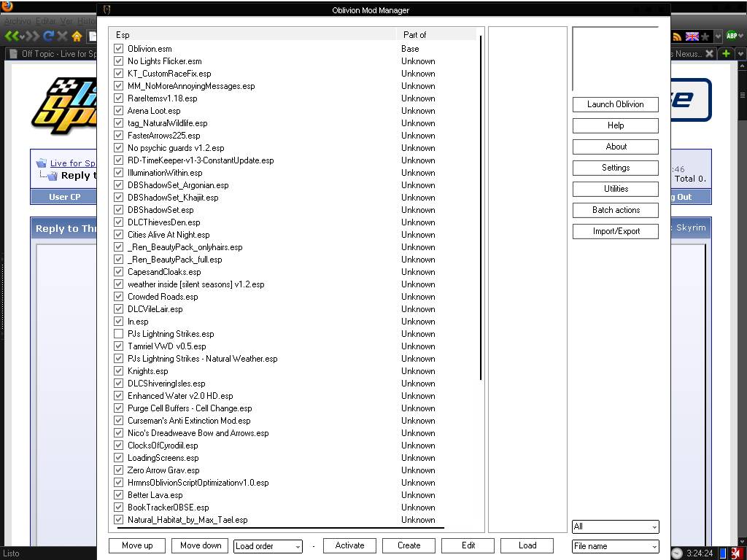This screenshot has width=747, height=560.
Task: Click the Launch Oblivion button
Action: [616, 104]
